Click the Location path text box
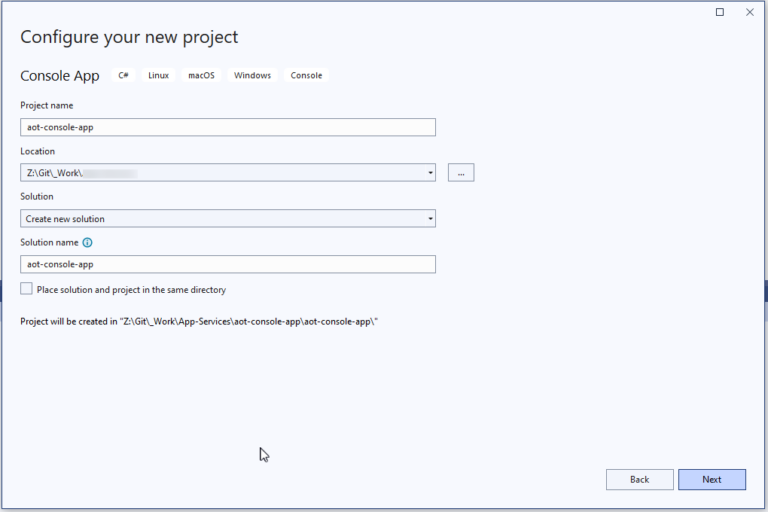Viewport: 768px width, 512px height. pos(220,173)
